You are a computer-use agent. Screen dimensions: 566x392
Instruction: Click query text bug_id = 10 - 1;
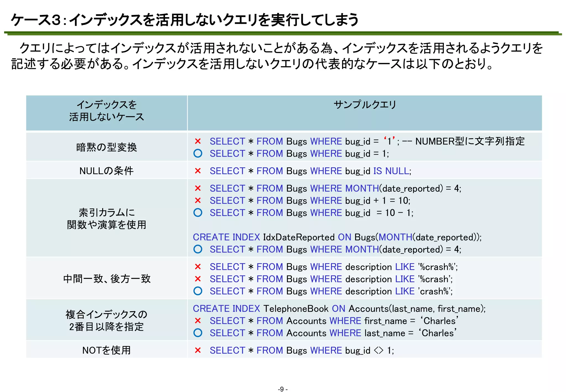(379, 213)
